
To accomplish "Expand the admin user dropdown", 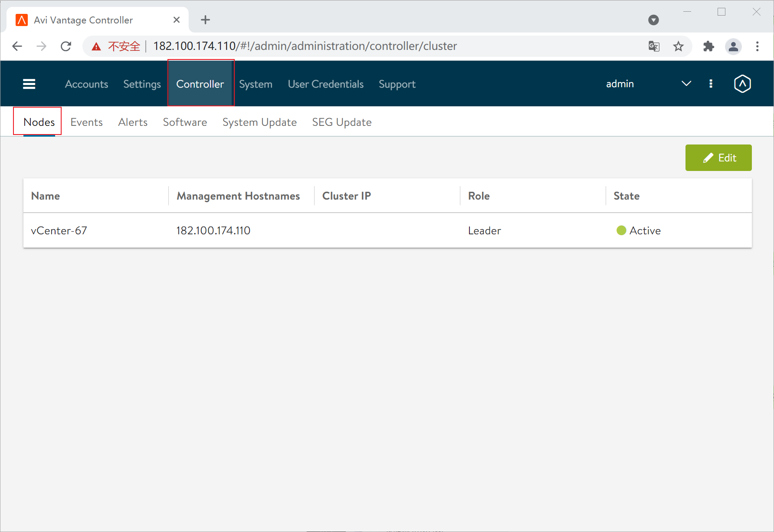I will [x=686, y=84].
